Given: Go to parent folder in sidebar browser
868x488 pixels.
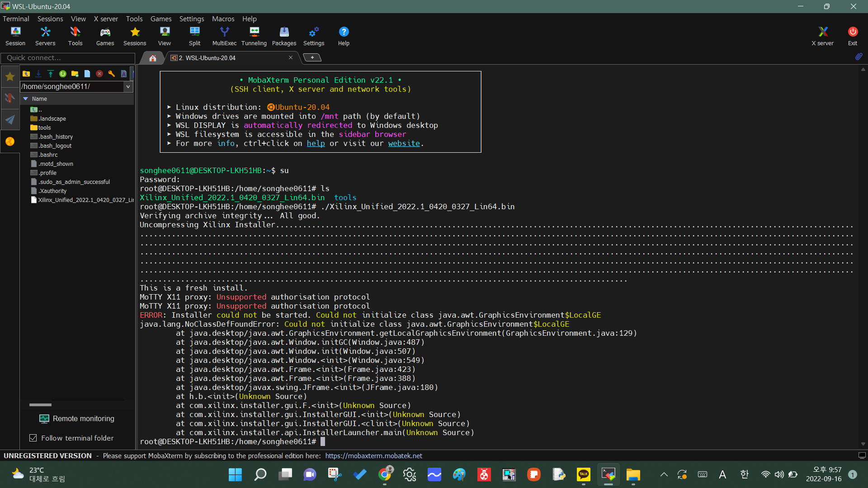Looking at the screenshot, I should click(x=26, y=74).
